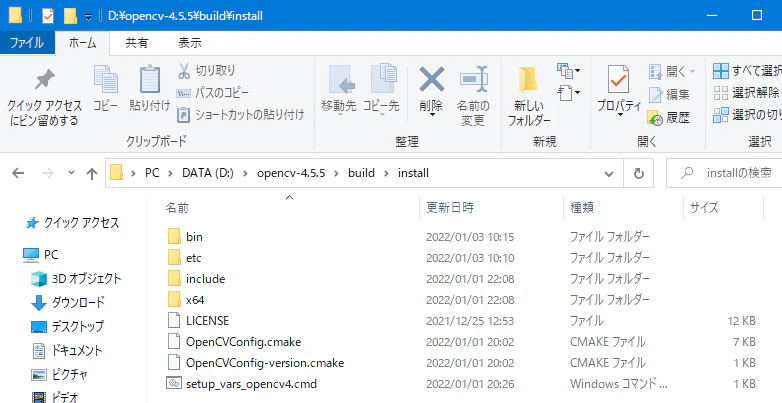Click title bar new folder icon
782x403 pixels.
point(71,16)
